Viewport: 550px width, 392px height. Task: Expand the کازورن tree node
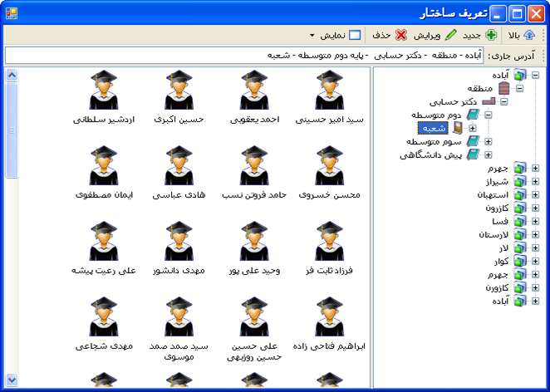535,288
